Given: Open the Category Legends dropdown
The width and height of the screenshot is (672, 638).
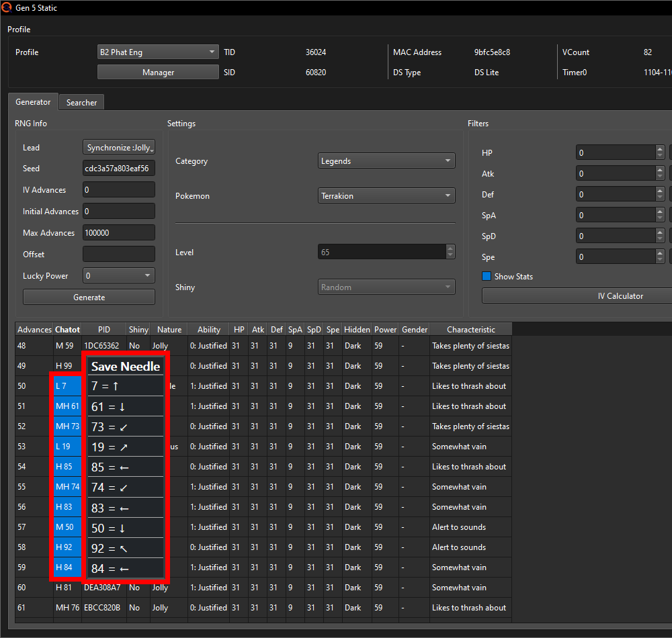Looking at the screenshot, I should coord(386,161).
